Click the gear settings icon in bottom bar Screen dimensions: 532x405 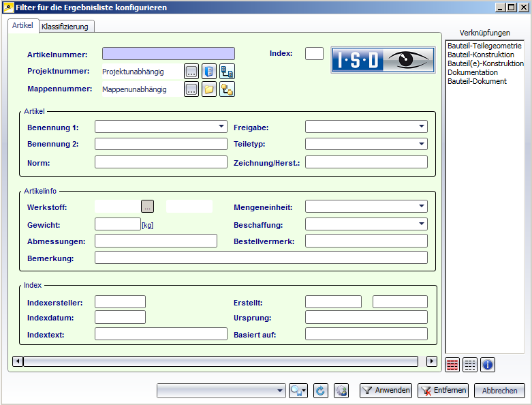tap(341, 391)
